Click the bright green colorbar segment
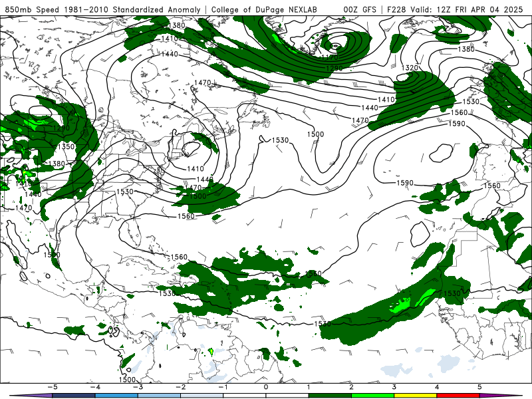 [x=373, y=396]
